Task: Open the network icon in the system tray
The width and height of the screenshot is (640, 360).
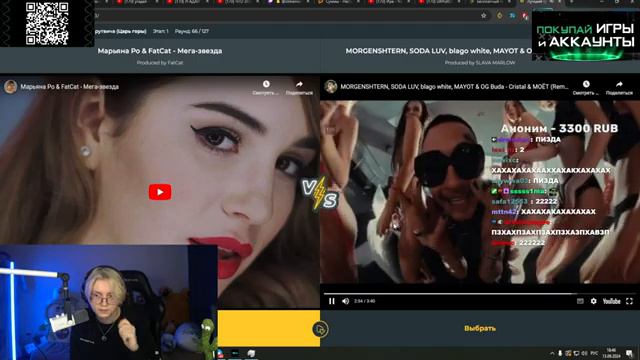Action: pos(576,353)
